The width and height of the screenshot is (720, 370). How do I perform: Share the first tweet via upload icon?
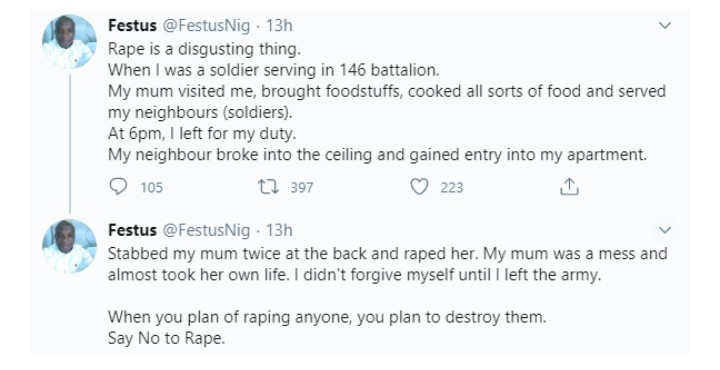pyautogui.click(x=569, y=186)
